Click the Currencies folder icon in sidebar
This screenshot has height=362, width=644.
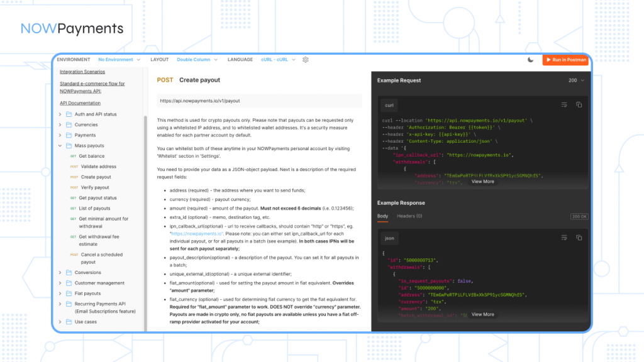pos(69,124)
